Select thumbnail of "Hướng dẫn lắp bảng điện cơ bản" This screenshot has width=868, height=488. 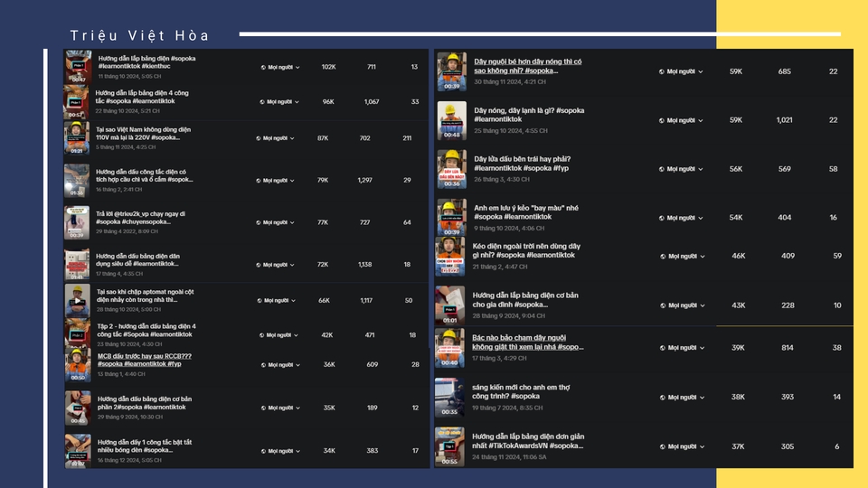coord(449,305)
